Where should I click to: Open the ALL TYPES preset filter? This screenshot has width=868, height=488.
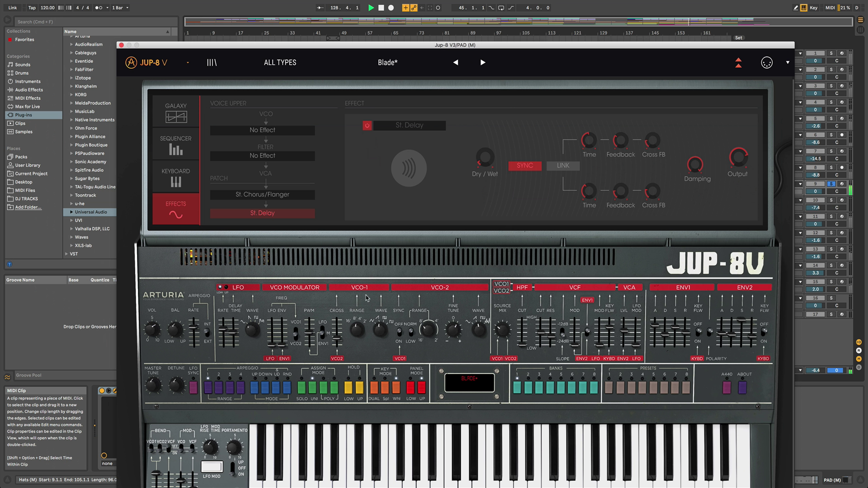pyautogui.click(x=280, y=63)
